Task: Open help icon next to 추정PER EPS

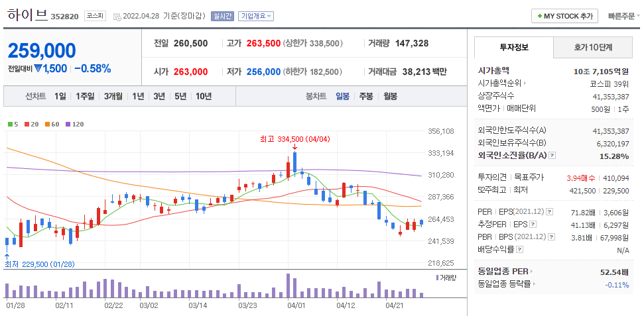Action: (x=533, y=225)
